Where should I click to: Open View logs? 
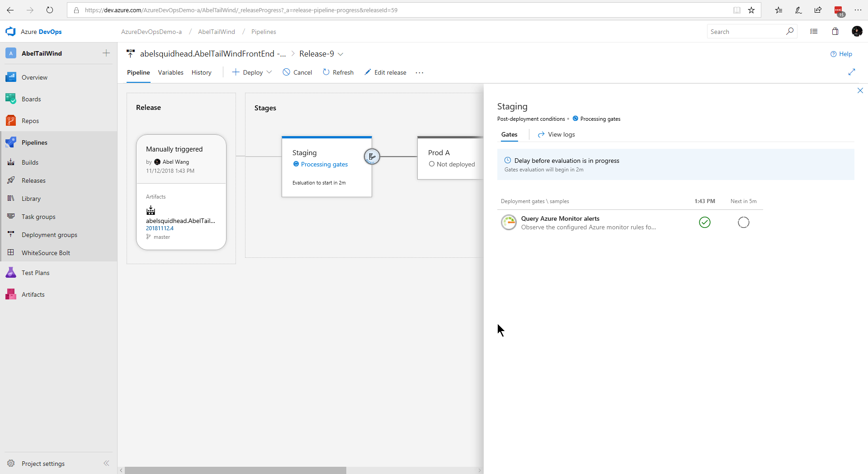pyautogui.click(x=556, y=134)
